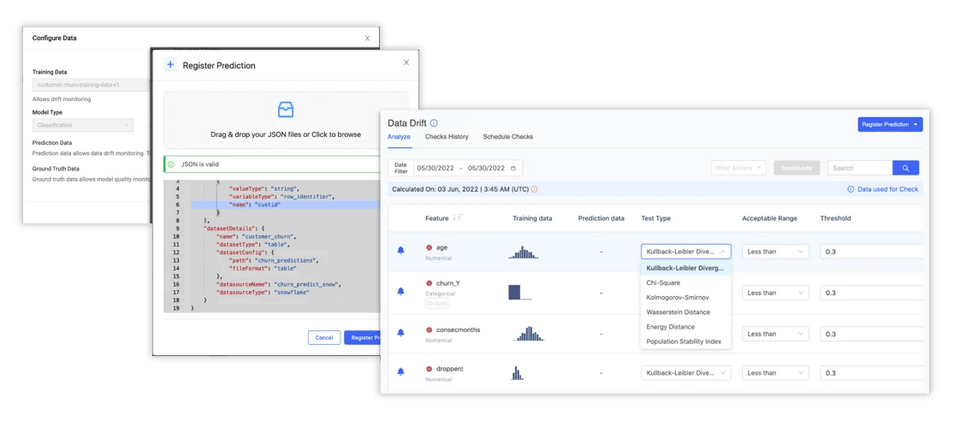This screenshot has width=960, height=428.
Task: Click the bell icon for churn_Y row
Action: pos(400,292)
